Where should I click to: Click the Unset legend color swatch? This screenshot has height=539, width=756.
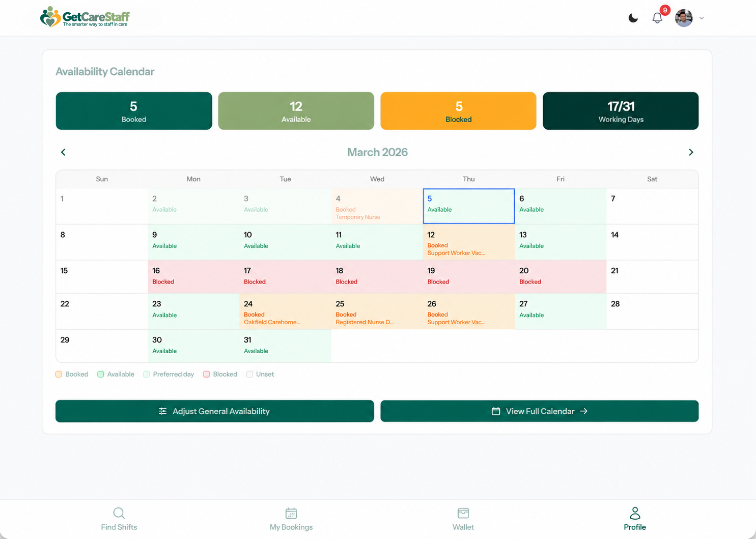pyautogui.click(x=249, y=374)
